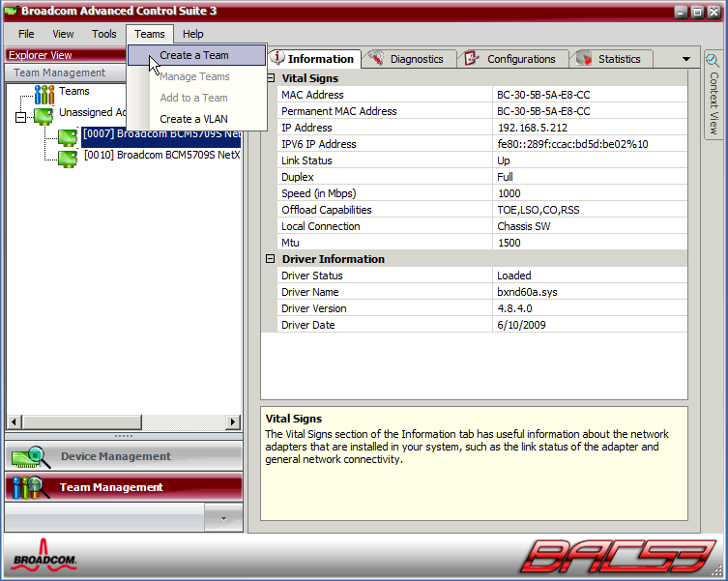Select the Information tab
Screen dimensions: 728x581
coord(314,59)
